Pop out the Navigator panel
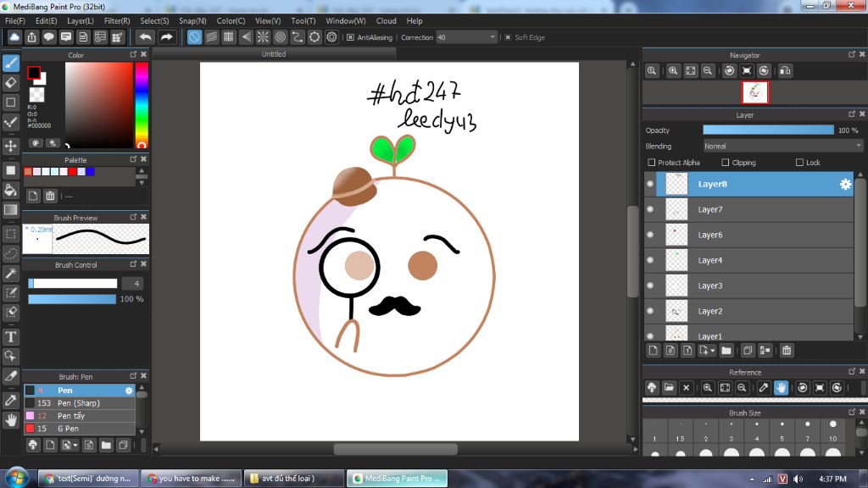 click(851, 54)
